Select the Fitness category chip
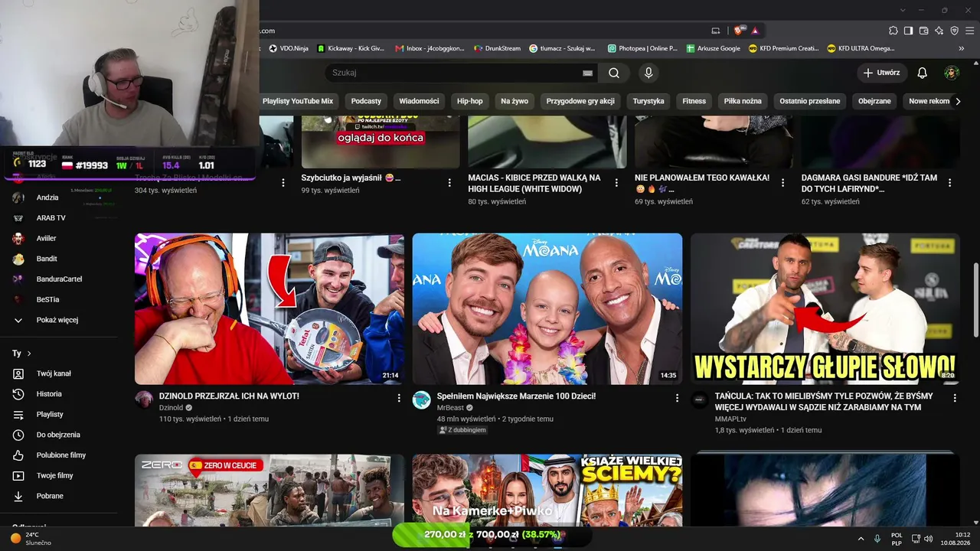 (694, 101)
